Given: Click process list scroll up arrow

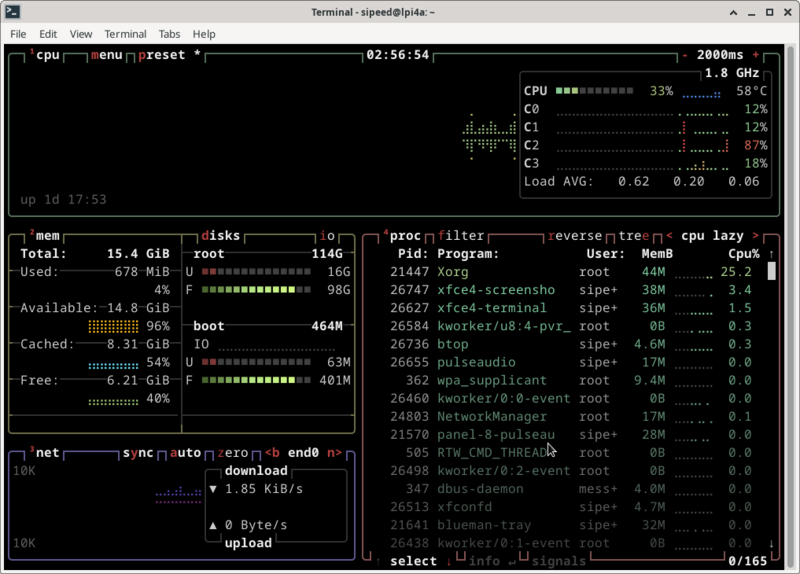Looking at the screenshot, I should (771, 254).
